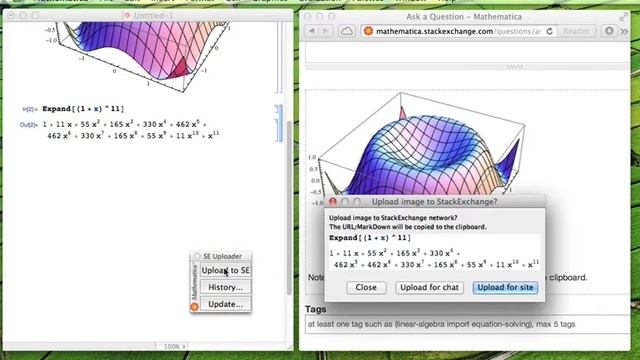Show more Safari toolbar items chevron
640x360 pixels.
[x=624, y=31]
